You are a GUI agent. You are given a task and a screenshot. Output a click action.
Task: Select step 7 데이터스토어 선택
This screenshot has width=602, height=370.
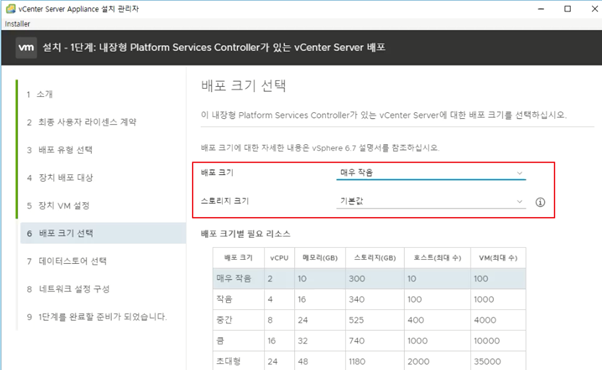(67, 261)
